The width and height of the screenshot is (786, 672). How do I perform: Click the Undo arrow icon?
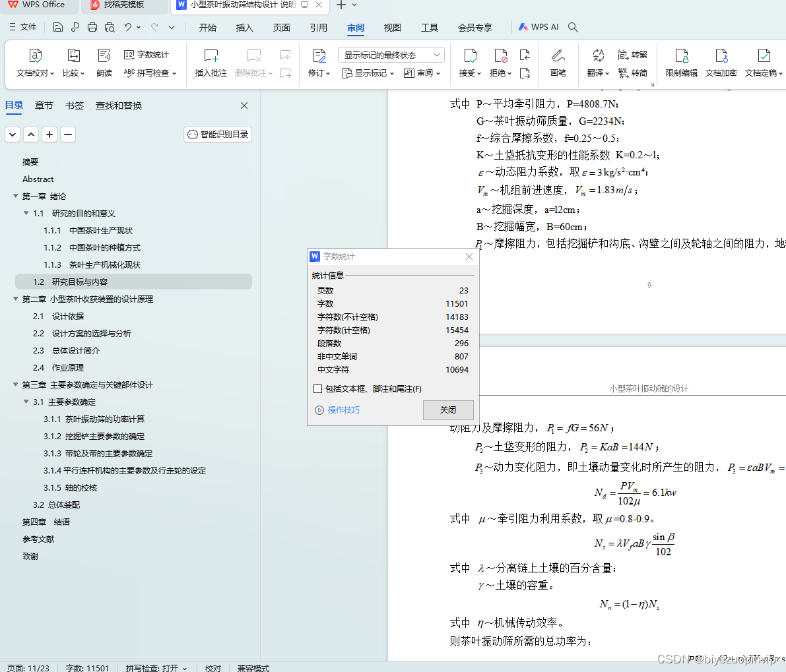[x=128, y=27]
